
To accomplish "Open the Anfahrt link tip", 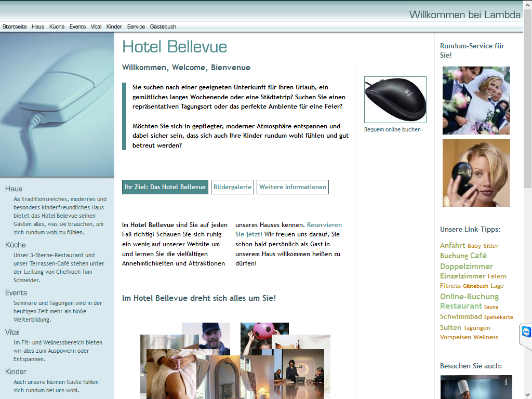I will tap(453, 245).
